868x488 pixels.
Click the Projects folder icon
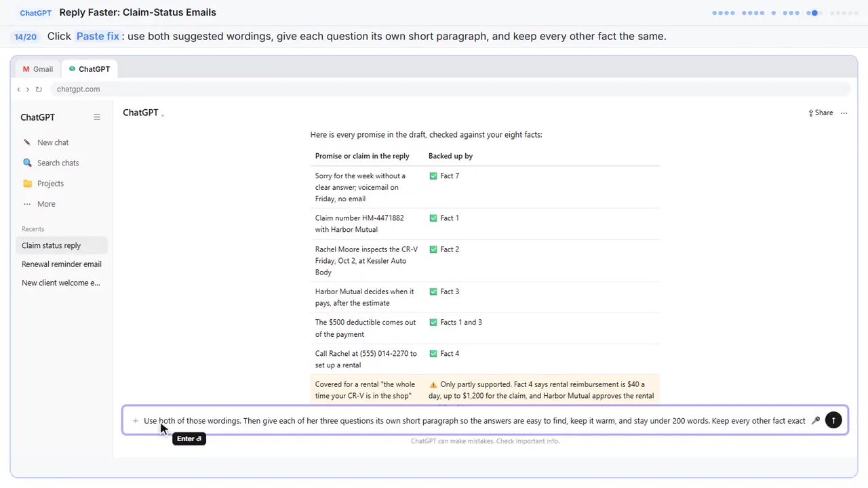(x=27, y=183)
